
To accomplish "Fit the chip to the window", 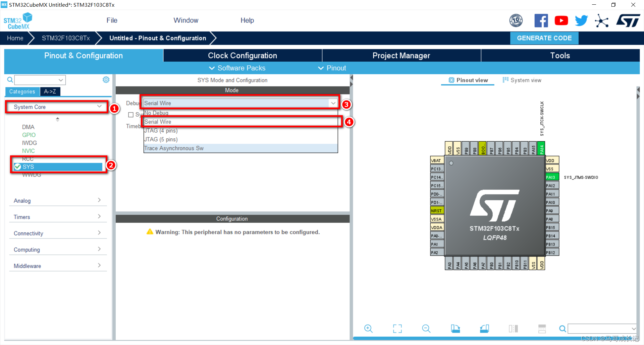I will (x=397, y=329).
